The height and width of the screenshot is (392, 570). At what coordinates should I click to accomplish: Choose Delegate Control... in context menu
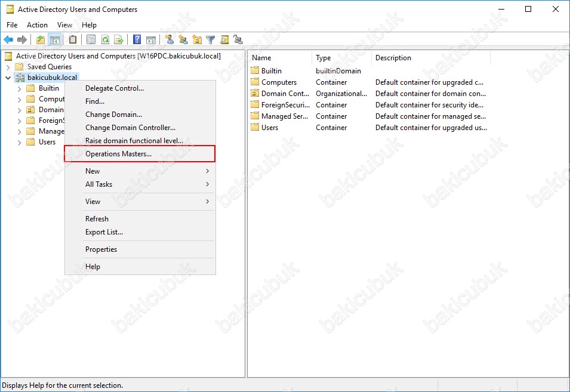click(x=115, y=88)
